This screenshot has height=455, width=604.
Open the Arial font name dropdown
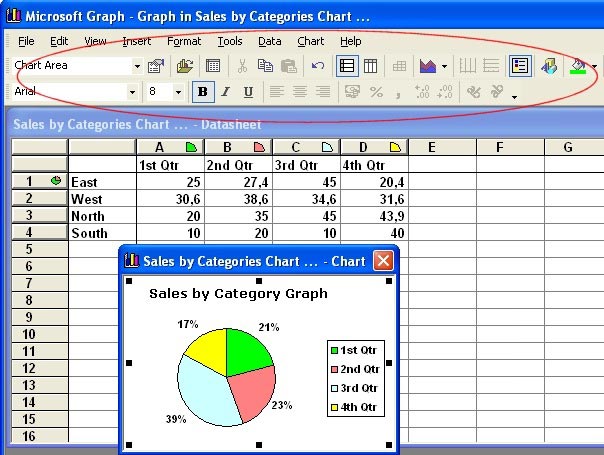(132, 92)
